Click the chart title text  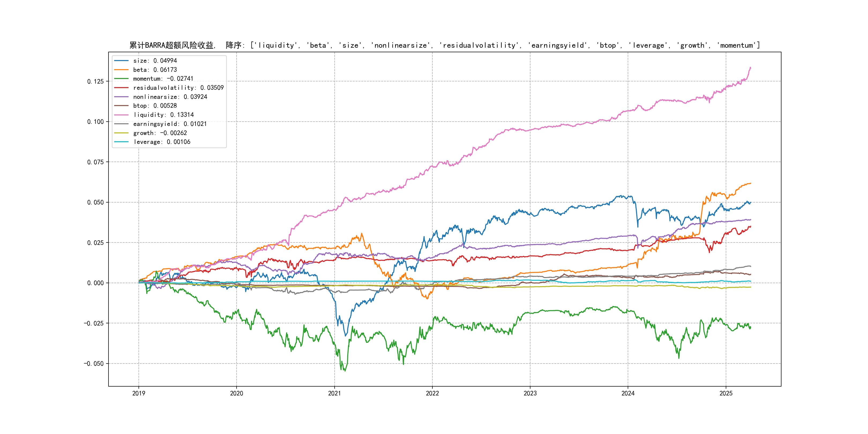pos(444,45)
